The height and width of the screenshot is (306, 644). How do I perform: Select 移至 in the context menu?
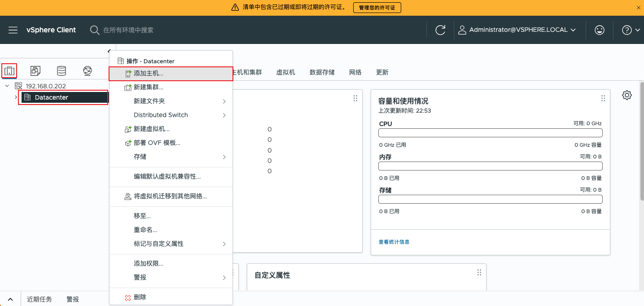[x=171, y=216]
